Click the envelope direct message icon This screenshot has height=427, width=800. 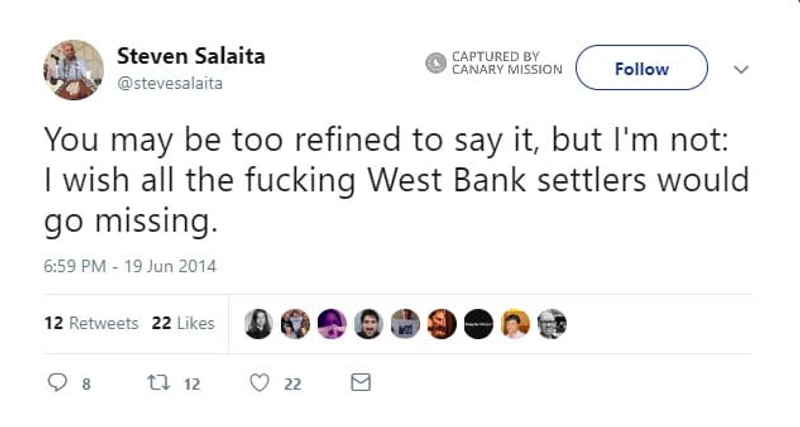click(361, 382)
